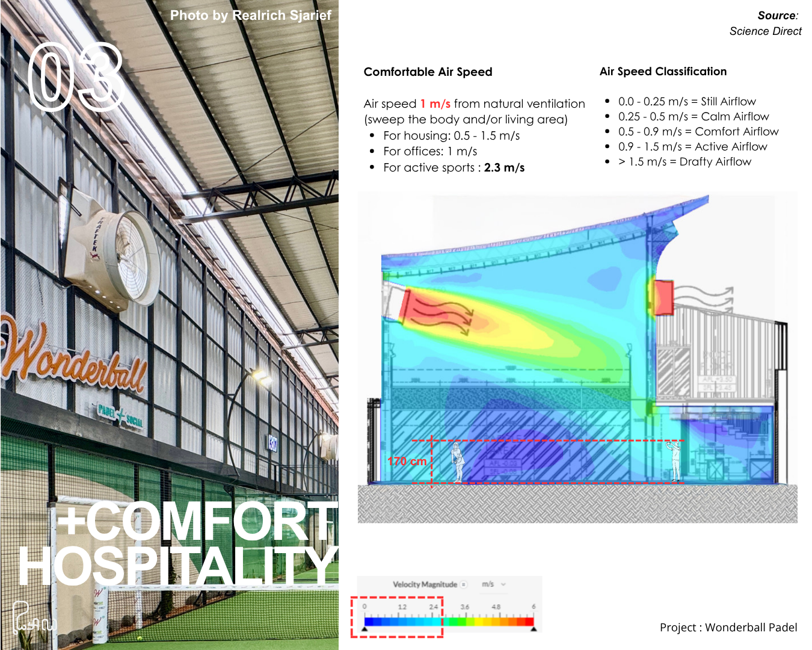
Task: Click the 'Photo by Realrich Sjarief' credit
Action: tap(250, 16)
